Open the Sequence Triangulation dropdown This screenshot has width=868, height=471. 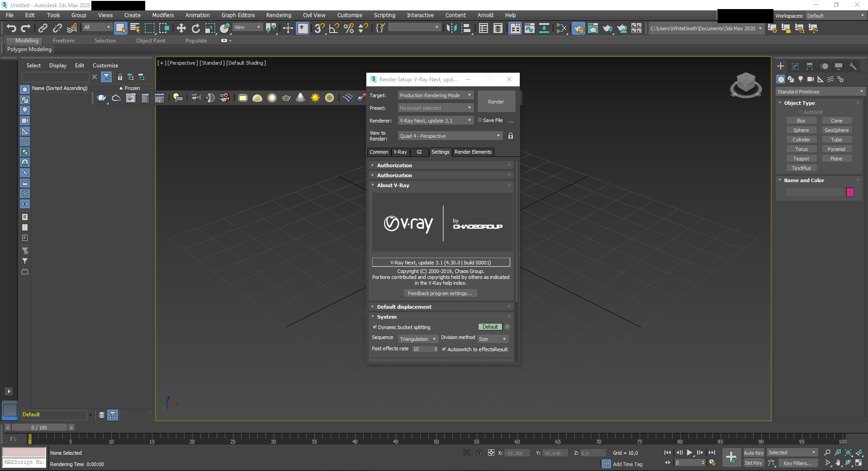[418, 339]
